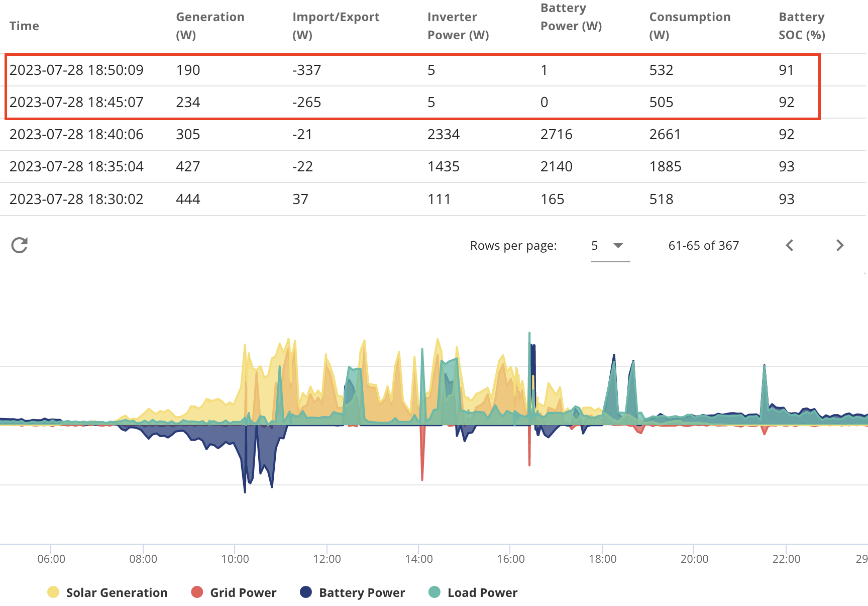Click the 61-65 of 367 pagination text

point(704,245)
